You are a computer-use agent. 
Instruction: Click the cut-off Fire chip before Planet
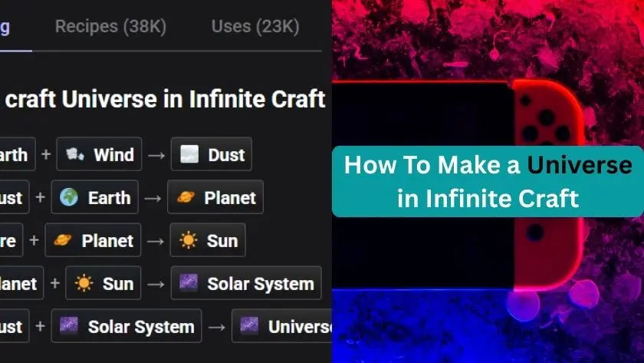click(11, 240)
